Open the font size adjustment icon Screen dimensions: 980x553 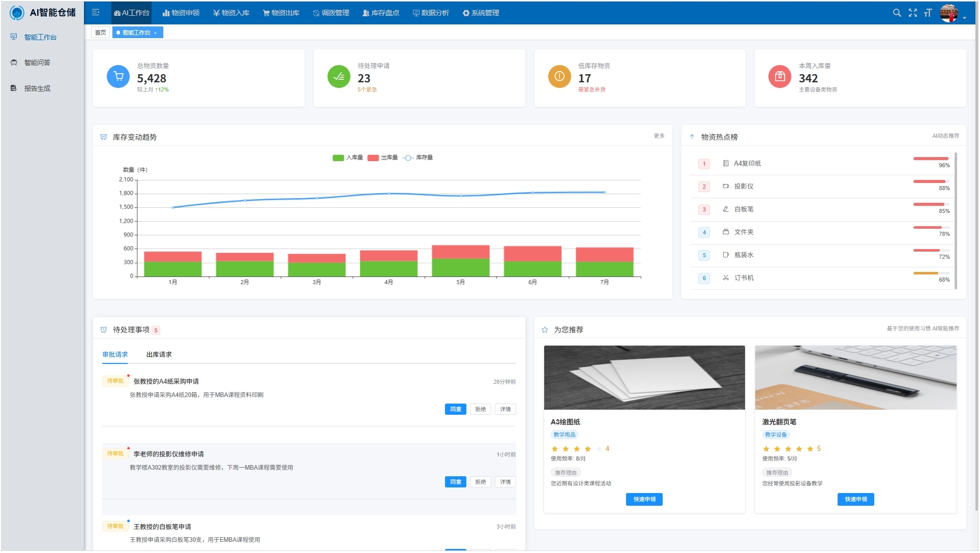pyautogui.click(x=928, y=13)
